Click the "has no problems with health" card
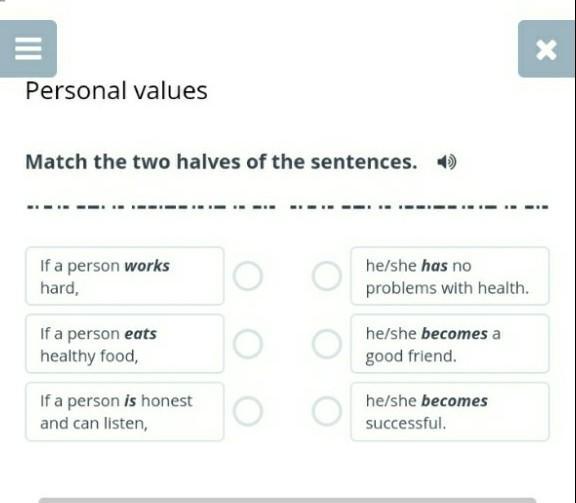The image size is (576, 503). pyautogui.click(x=450, y=276)
